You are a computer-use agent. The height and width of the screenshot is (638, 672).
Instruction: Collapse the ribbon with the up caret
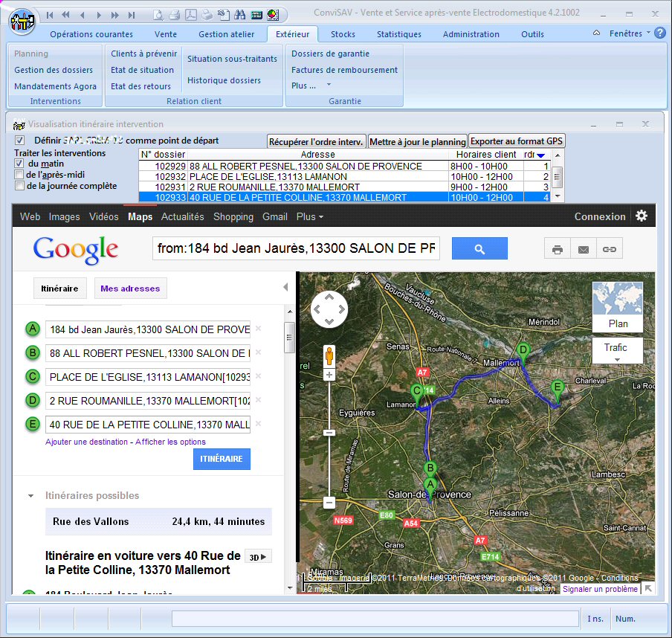[597, 33]
